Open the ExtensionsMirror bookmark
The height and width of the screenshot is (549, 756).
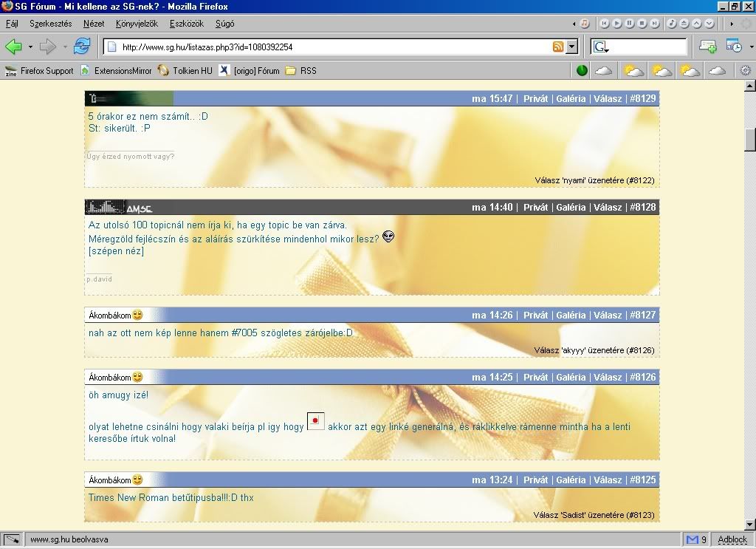point(116,71)
